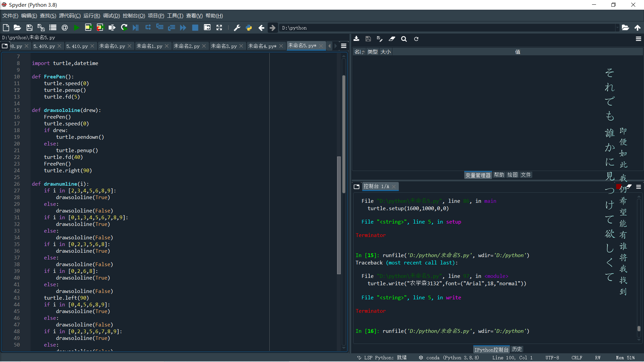
Task: Create a new file from the toolbar
Action: tap(6, 28)
